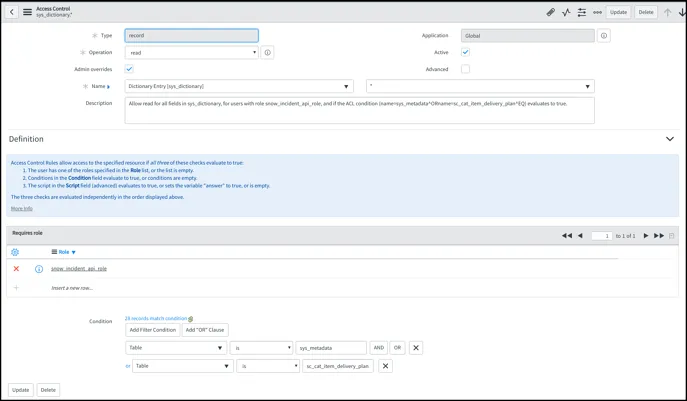Jump to first page of Requires role list
The height and width of the screenshot is (401, 687).
[x=567, y=236]
